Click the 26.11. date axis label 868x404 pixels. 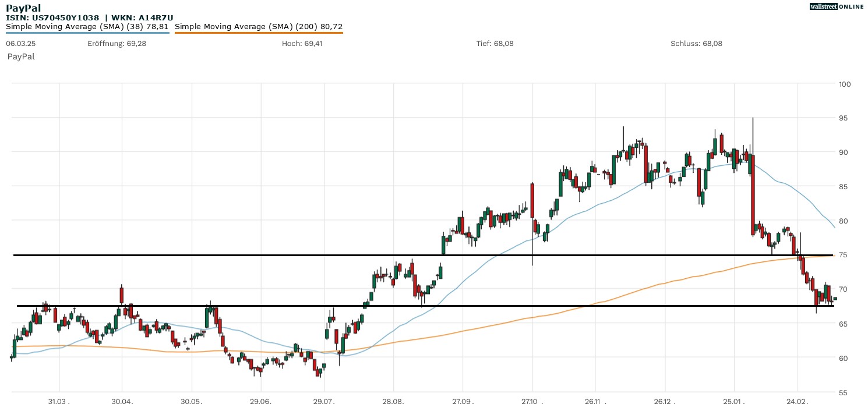coord(595,401)
